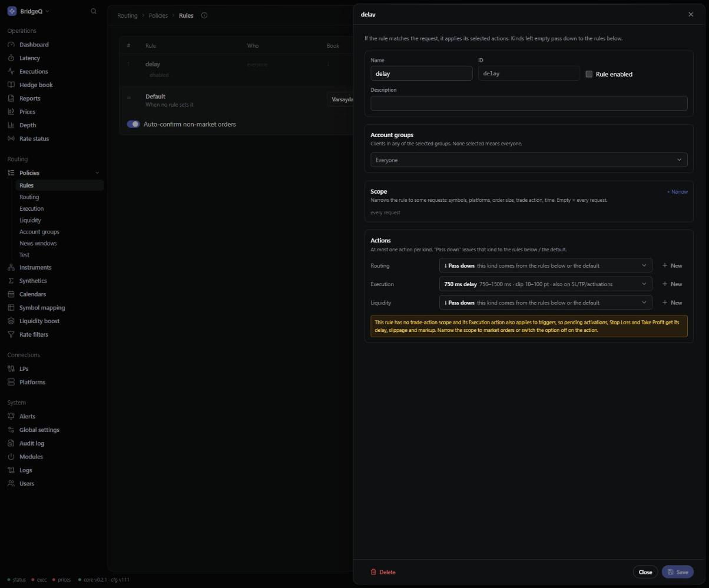Image resolution: width=709 pixels, height=588 pixels.
Task: Click core v0.2.1 version text
Action: pos(104,580)
